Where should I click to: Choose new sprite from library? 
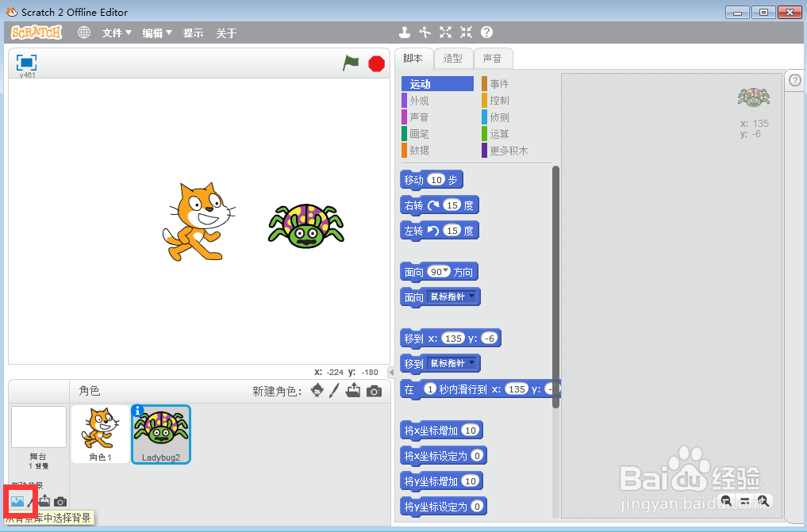click(317, 391)
